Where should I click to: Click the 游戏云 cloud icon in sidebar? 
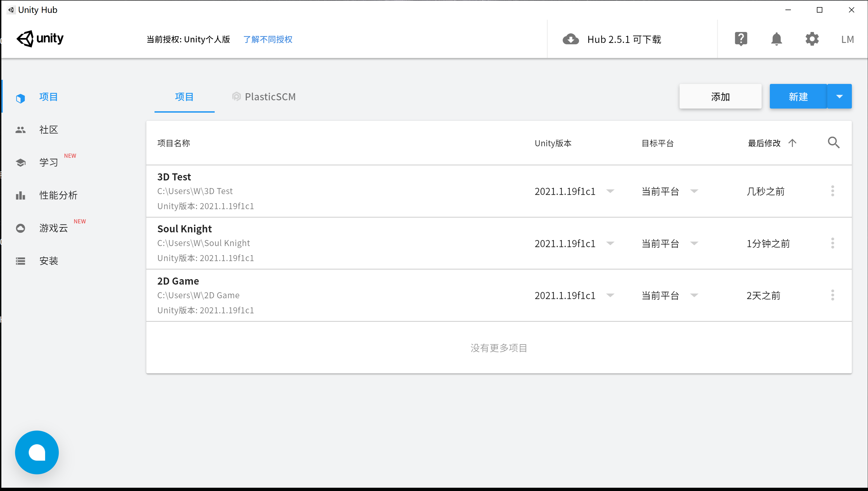point(21,228)
